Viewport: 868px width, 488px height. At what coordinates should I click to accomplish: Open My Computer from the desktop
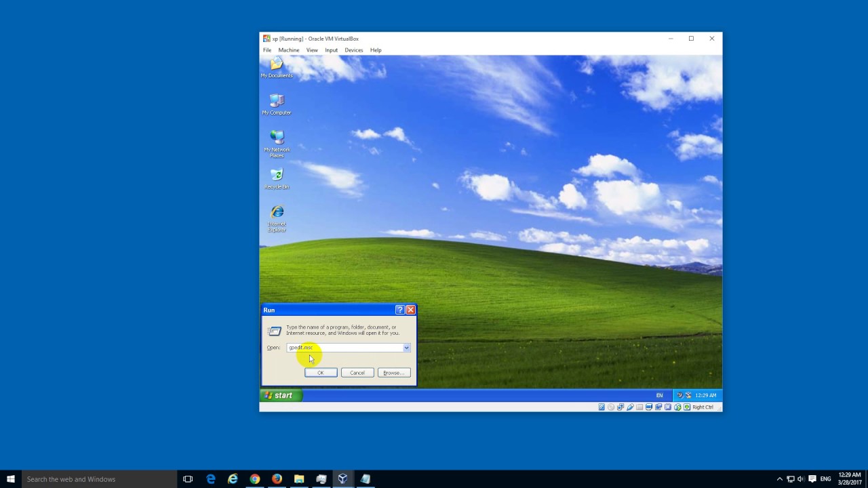(x=277, y=100)
